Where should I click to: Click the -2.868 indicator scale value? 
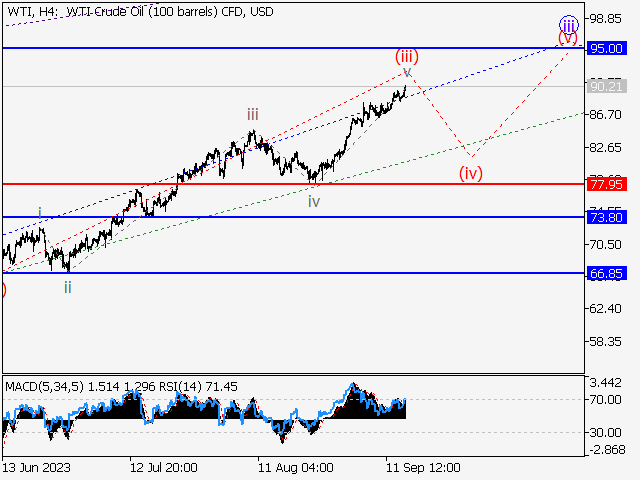(x=605, y=450)
